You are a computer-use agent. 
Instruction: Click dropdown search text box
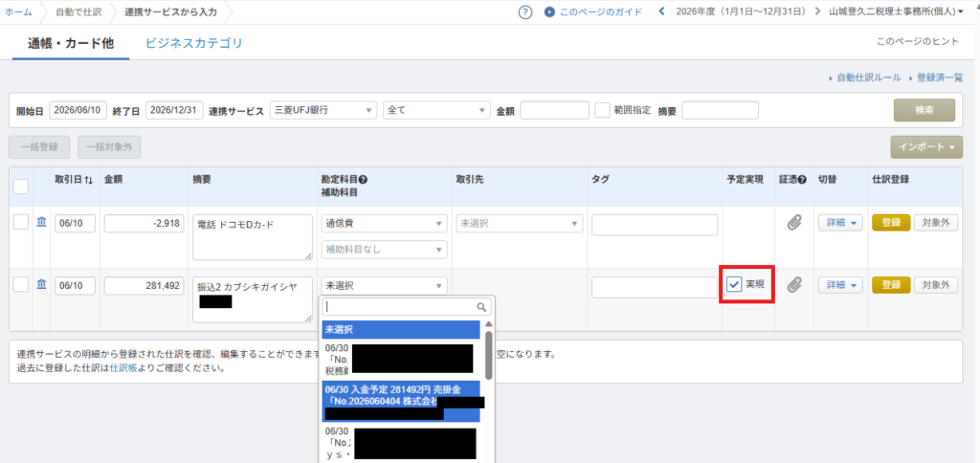(407, 307)
